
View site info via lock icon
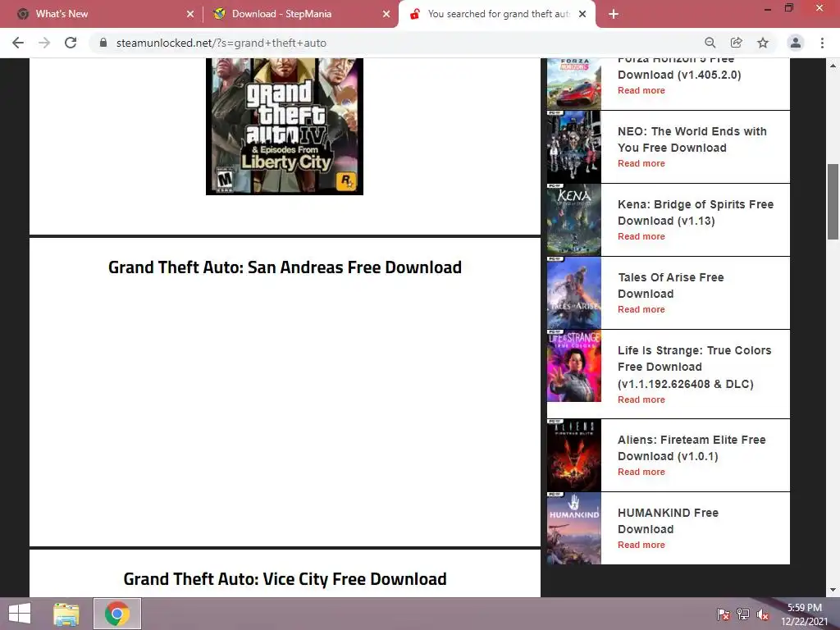coord(103,43)
